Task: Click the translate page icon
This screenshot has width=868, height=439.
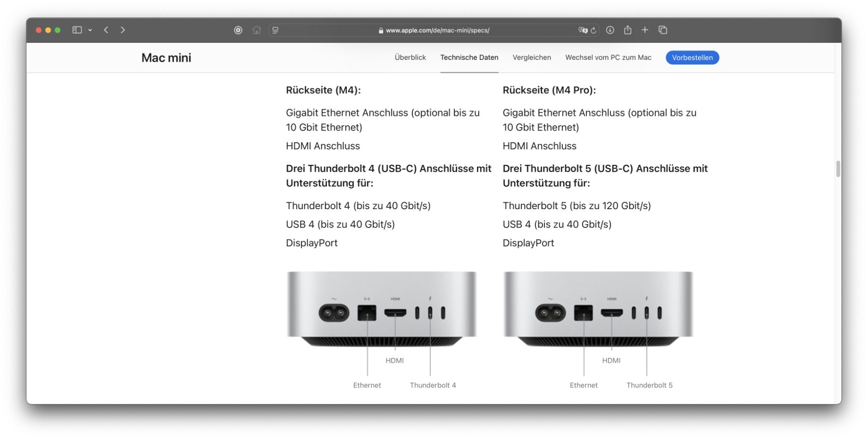Action: click(583, 30)
